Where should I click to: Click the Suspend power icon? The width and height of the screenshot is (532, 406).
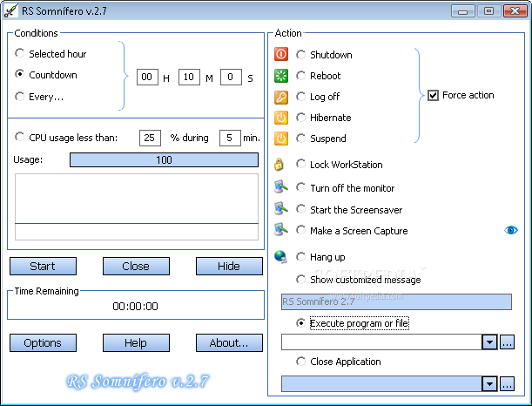pyautogui.click(x=281, y=139)
